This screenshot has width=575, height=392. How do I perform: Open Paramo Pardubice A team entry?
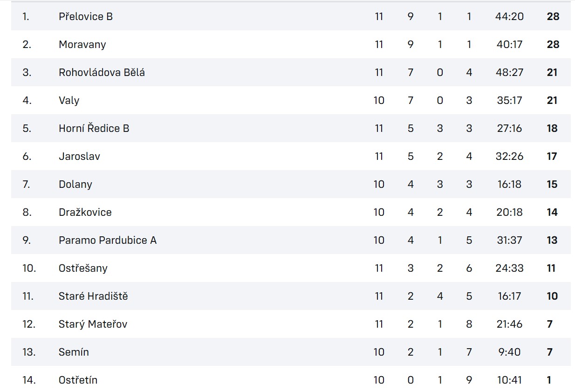tap(108, 240)
